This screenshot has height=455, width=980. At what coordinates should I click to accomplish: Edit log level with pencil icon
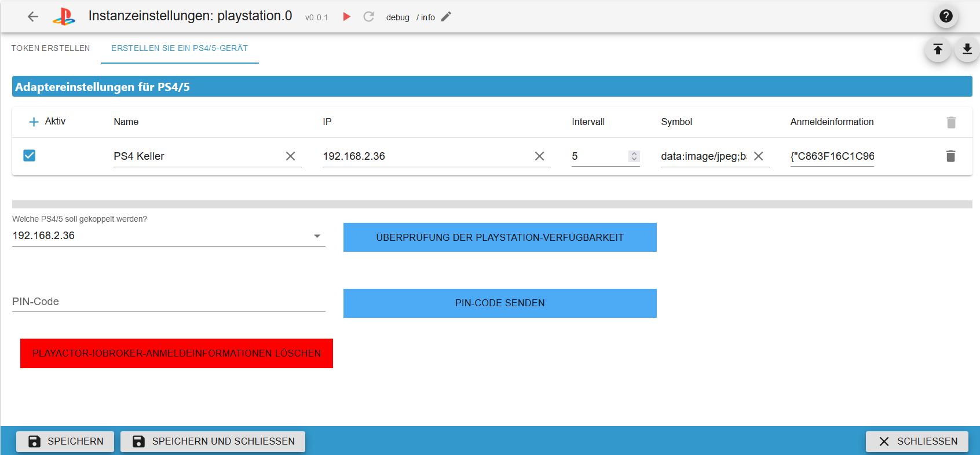click(446, 17)
